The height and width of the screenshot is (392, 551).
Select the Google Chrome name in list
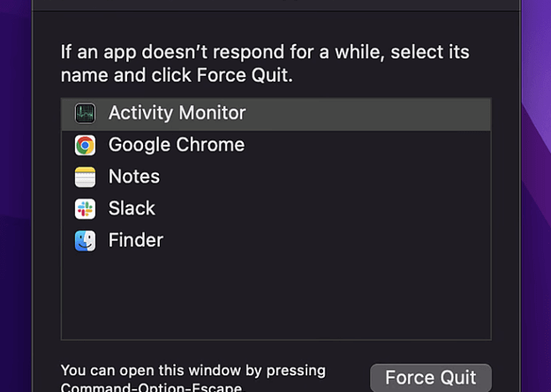176,145
